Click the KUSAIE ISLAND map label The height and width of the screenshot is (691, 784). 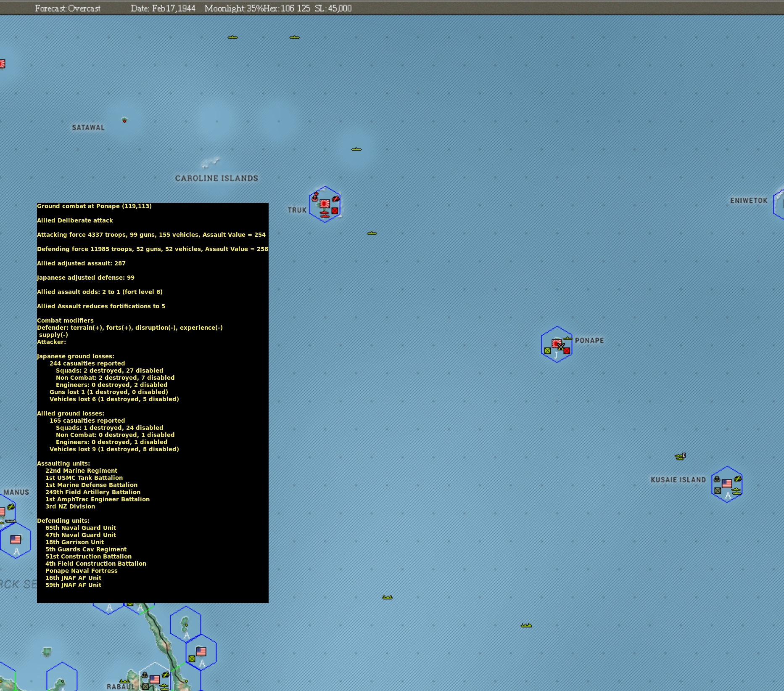(678, 479)
